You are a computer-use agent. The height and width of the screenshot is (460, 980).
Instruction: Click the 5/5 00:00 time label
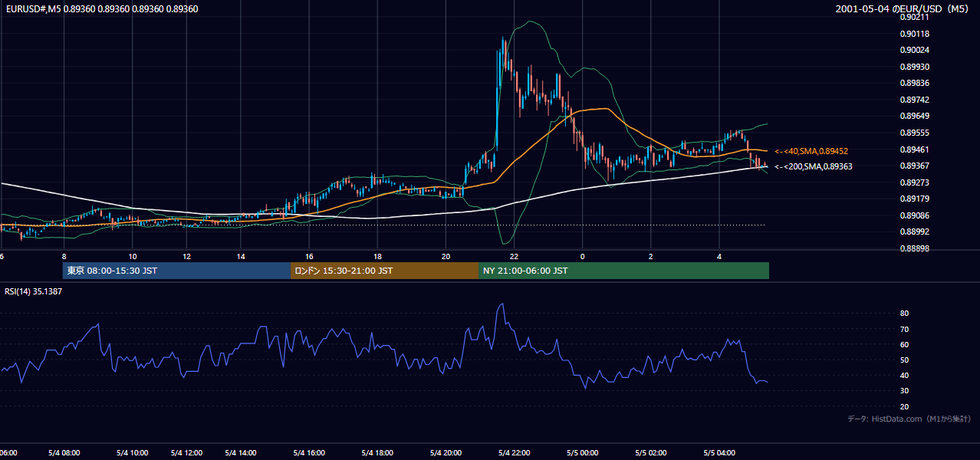pos(582,453)
